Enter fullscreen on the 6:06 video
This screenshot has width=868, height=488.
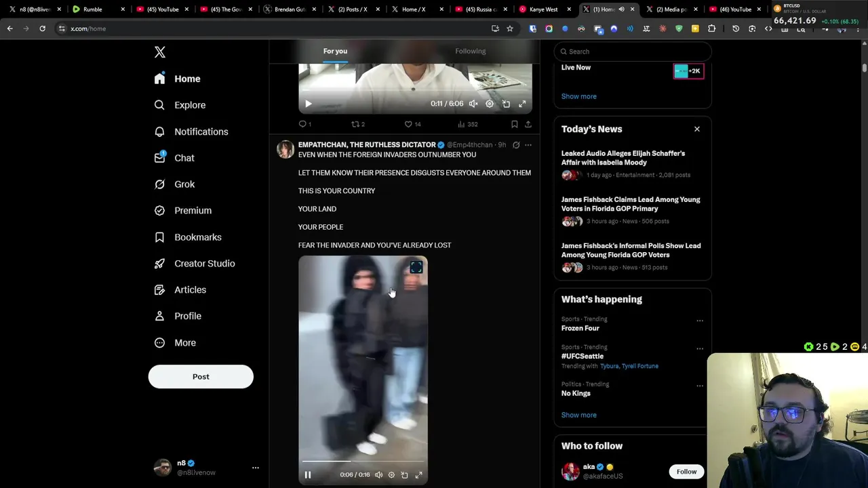[x=522, y=104]
